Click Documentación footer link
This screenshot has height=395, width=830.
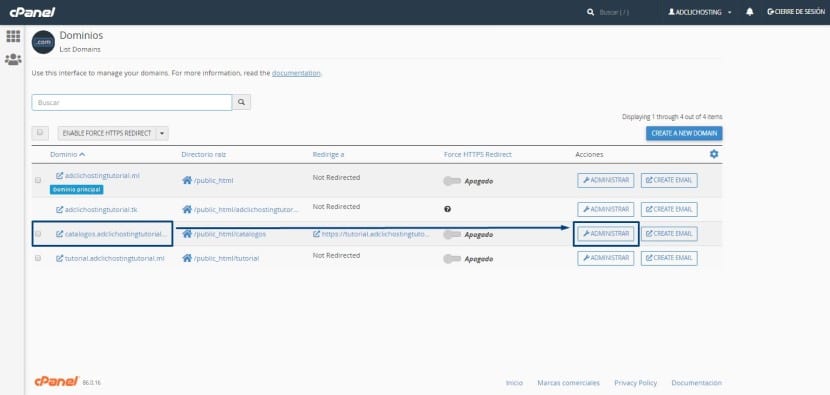pos(697,382)
